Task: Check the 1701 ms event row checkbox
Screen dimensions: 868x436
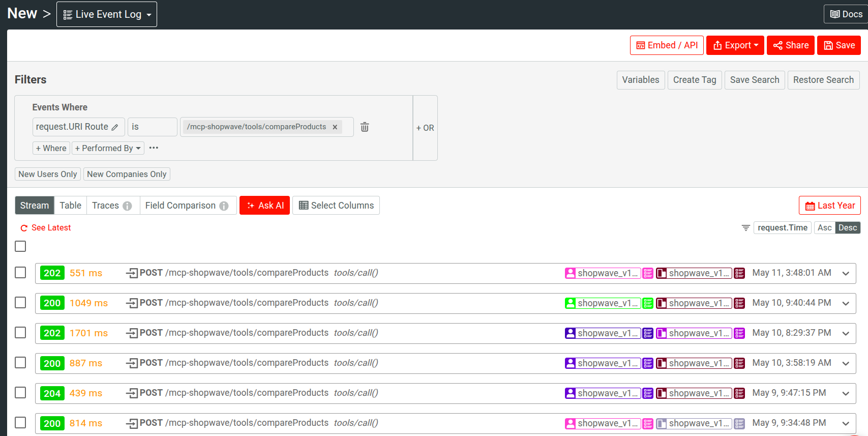Action: (x=20, y=333)
